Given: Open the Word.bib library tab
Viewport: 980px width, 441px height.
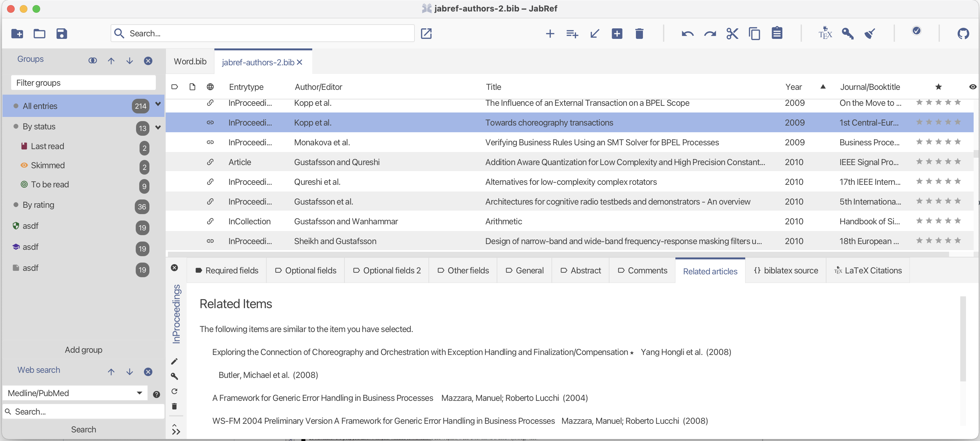Looking at the screenshot, I should (190, 61).
